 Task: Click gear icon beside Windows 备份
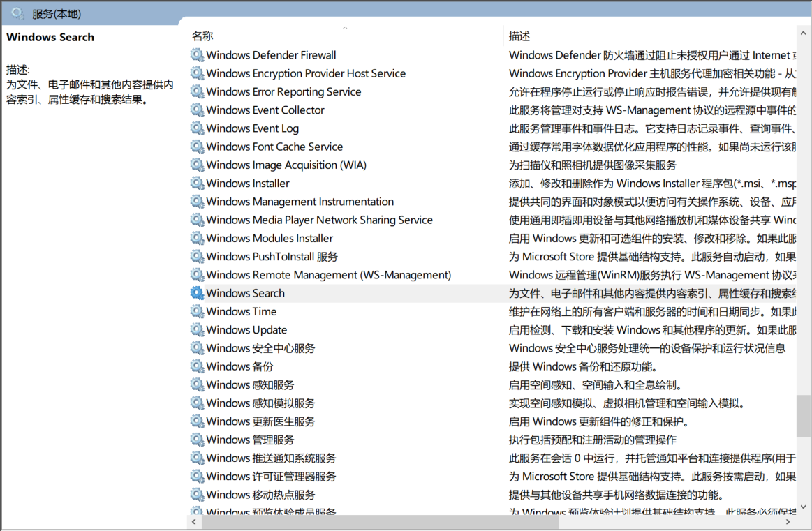(x=197, y=366)
